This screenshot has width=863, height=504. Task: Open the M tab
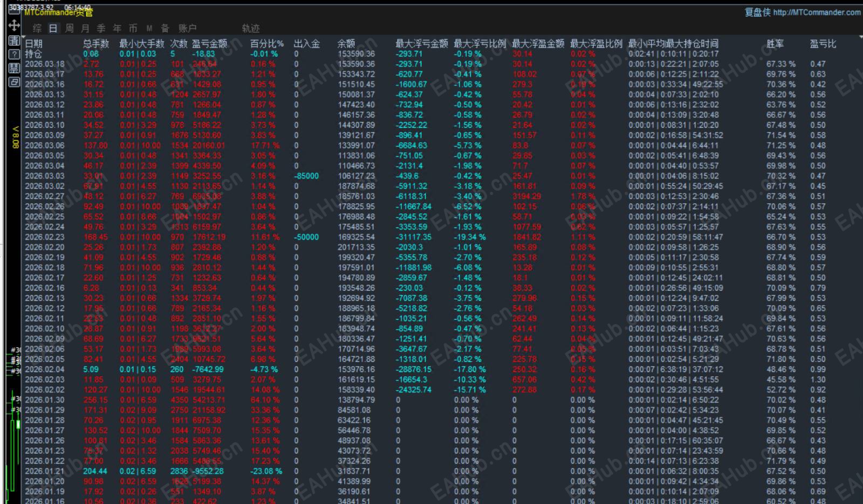point(149,28)
